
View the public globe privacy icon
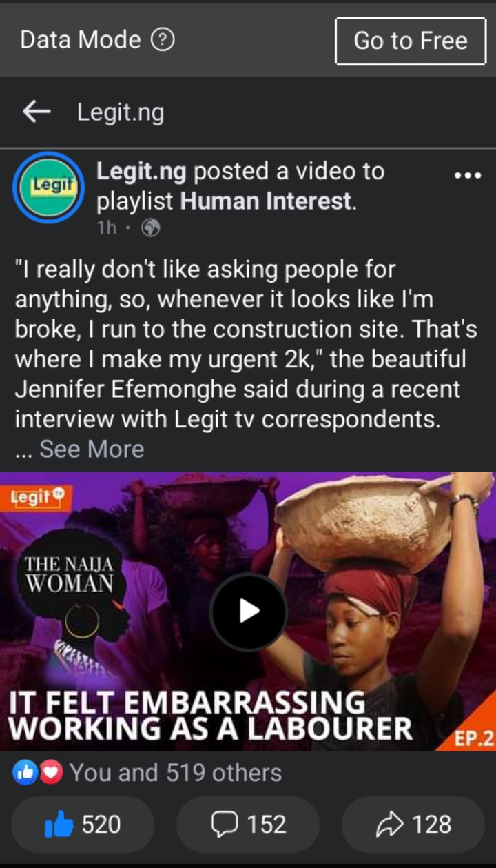[x=150, y=228]
